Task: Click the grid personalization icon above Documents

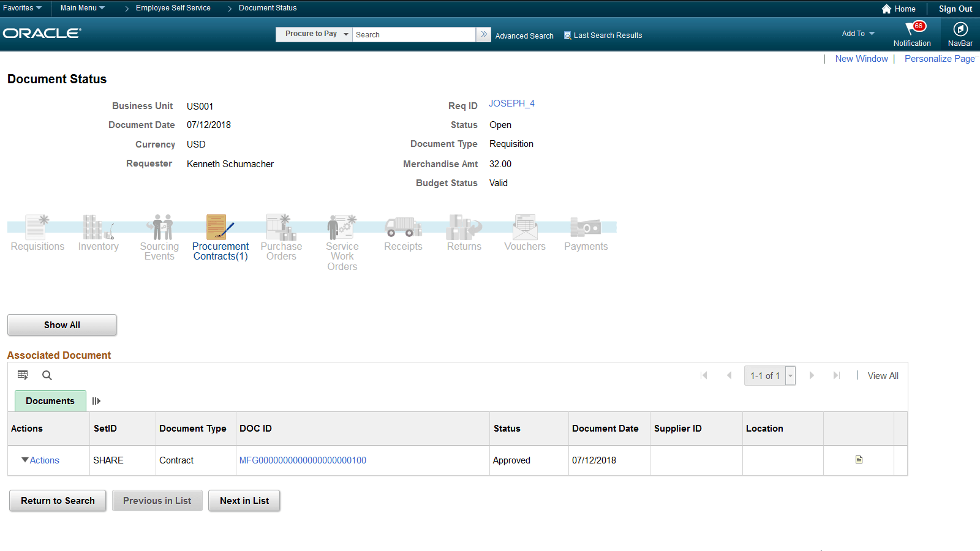Action: 23,375
